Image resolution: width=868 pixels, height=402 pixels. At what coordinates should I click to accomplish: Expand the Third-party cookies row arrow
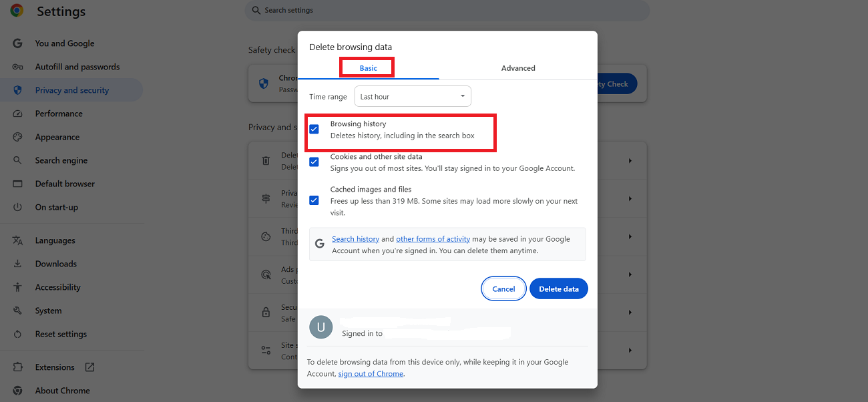tap(630, 236)
